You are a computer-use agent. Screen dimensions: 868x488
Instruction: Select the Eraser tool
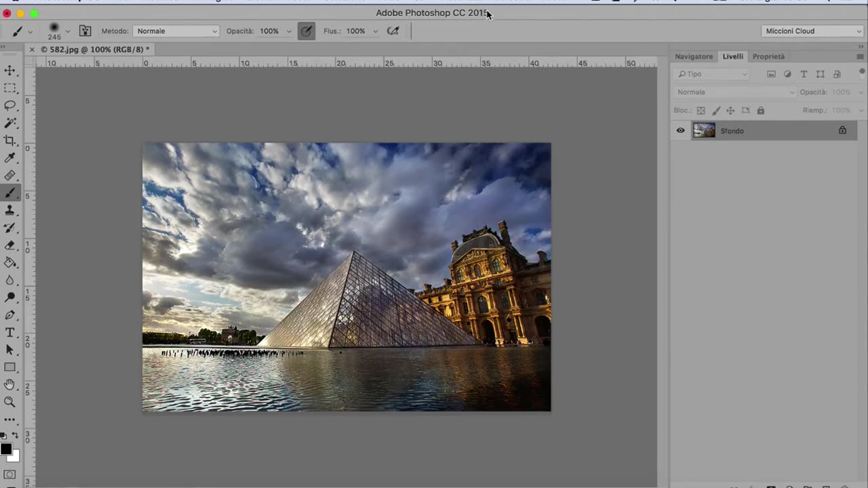pos(10,245)
